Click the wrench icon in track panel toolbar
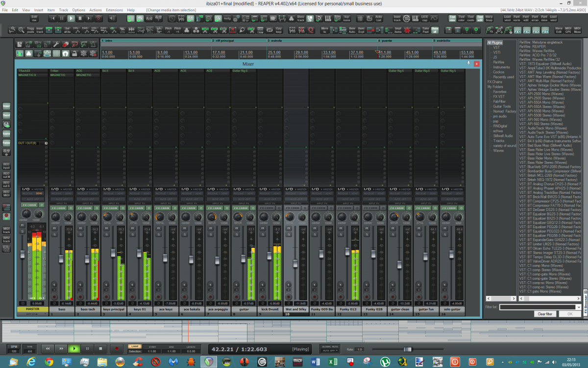 point(56,44)
